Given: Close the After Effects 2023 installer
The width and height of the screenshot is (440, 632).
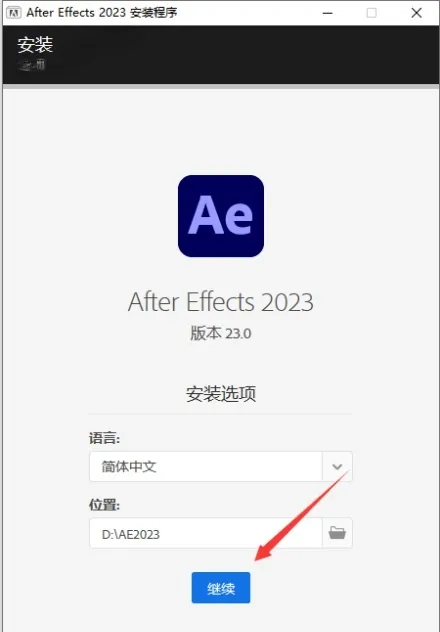Looking at the screenshot, I should pyautogui.click(x=416, y=13).
